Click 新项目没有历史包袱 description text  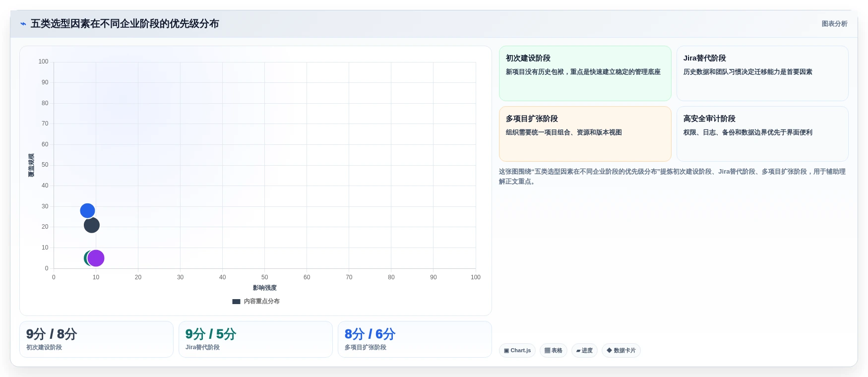583,72
